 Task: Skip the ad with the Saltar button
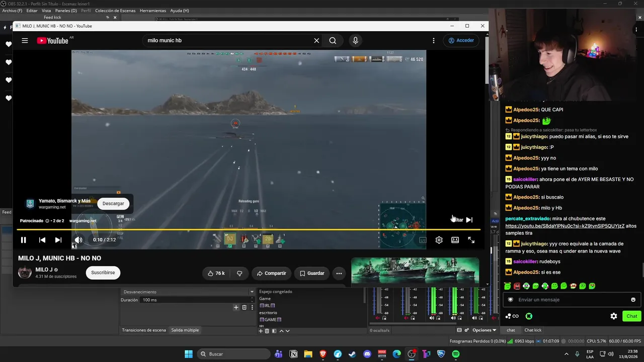[x=463, y=220]
